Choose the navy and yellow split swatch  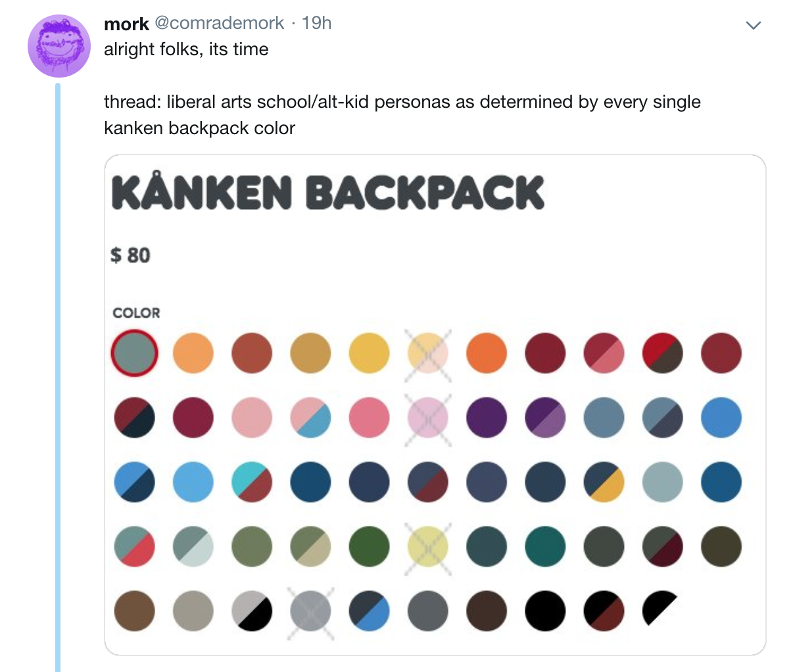(604, 482)
